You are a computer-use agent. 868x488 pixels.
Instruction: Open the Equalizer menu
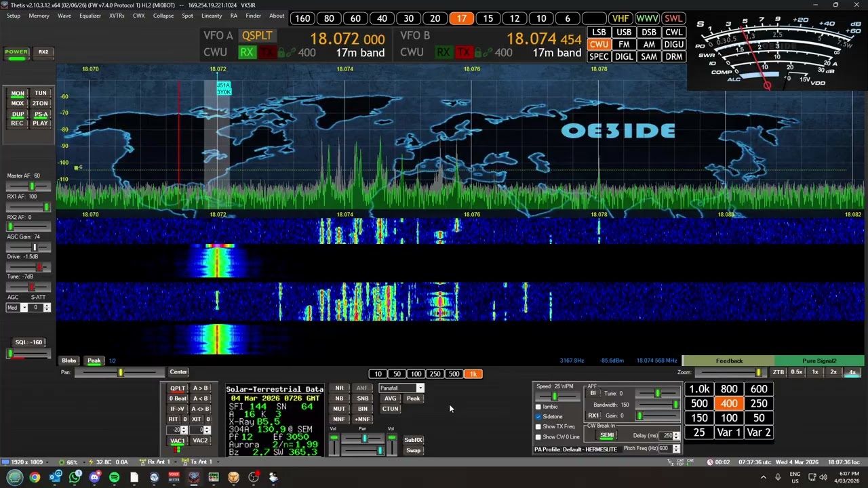point(90,16)
